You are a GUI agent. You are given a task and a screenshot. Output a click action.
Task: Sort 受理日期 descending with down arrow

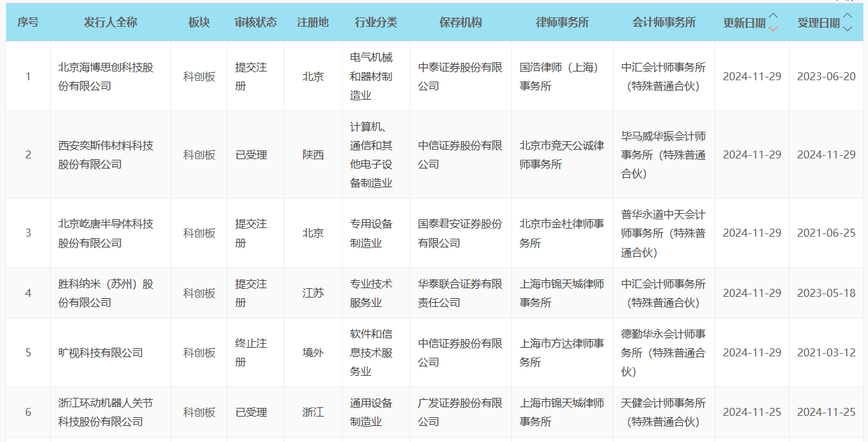[847, 28]
